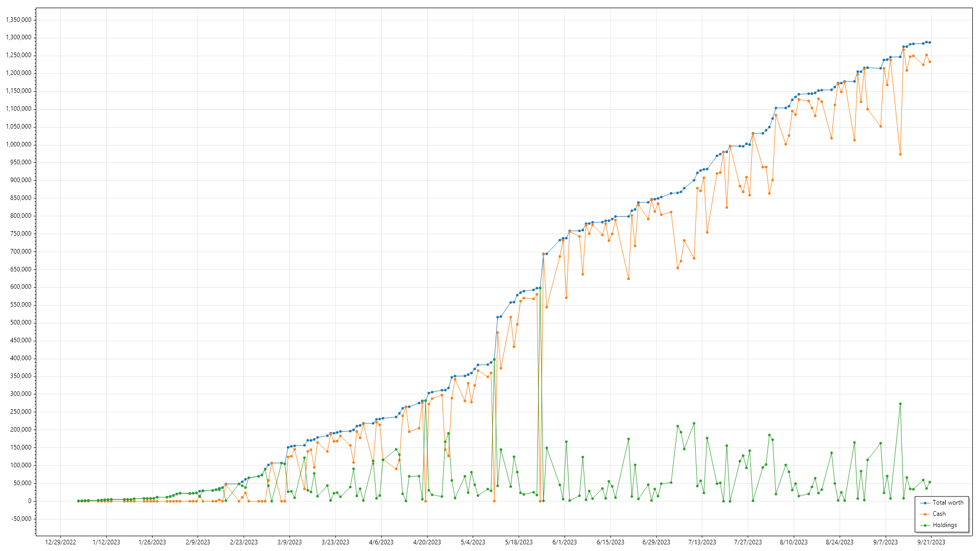Click the 1,350,000 y-axis label
Screen dimensions: 980x551
[18, 20]
